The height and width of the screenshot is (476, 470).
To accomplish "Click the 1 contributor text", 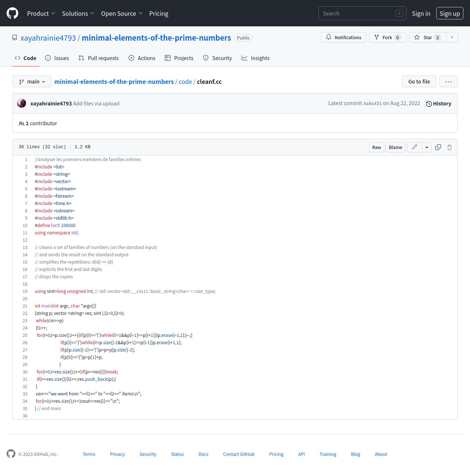I will point(38,123).
